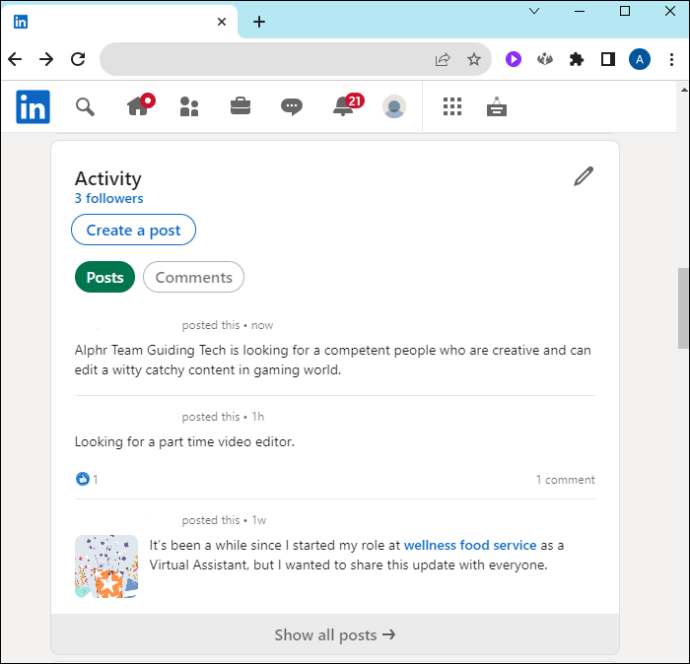Open My Network people icon
This screenshot has height=664, width=690.
(x=189, y=106)
